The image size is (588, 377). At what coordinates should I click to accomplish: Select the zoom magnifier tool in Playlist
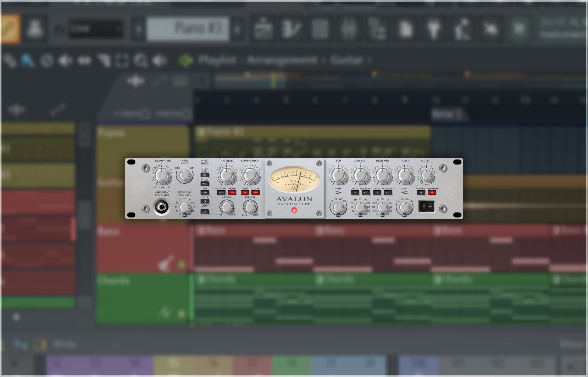click(141, 61)
